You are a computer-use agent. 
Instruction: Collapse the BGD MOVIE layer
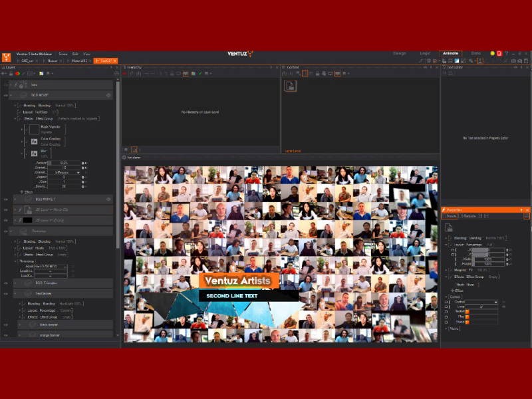click(11, 95)
